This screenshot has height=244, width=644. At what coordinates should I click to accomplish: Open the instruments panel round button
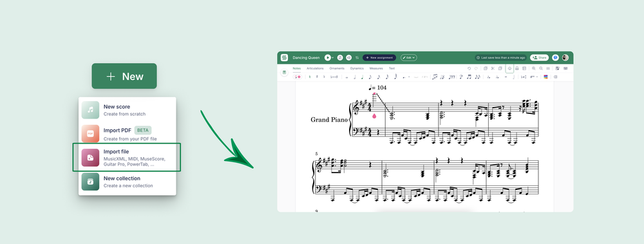tap(284, 72)
